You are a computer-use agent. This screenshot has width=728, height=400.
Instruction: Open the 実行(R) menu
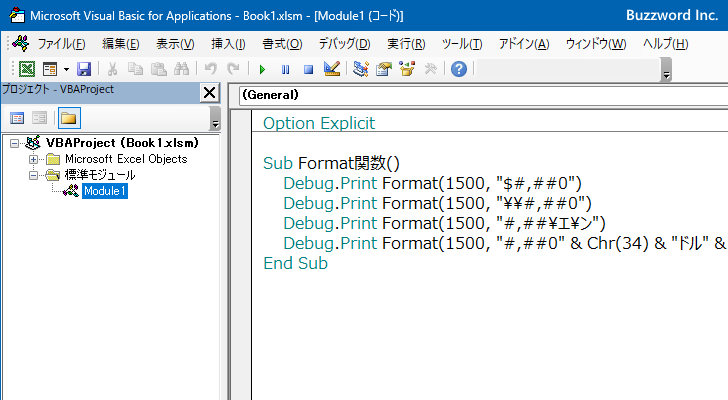406,44
